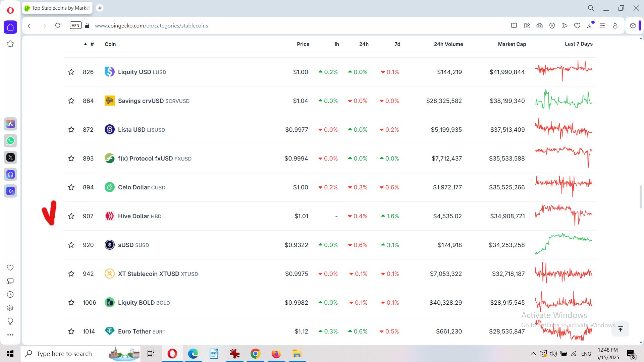Open File Explorer from the taskbar
Screen dimensions: 644x362
point(297,354)
